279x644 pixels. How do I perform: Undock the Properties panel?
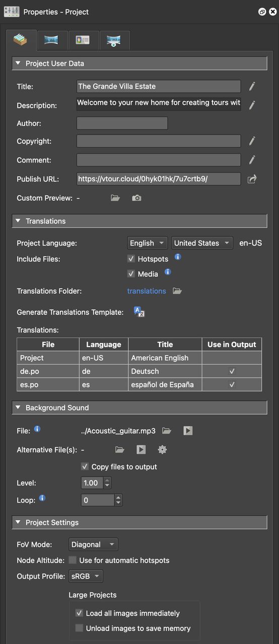[262, 12]
